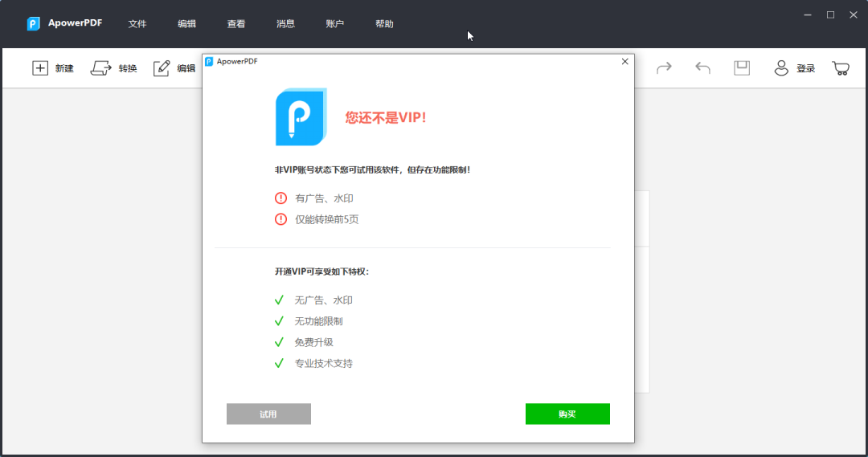Click the checkmark beside 专业技术支持
The height and width of the screenshot is (457, 868).
pyautogui.click(x=279, y=363)
